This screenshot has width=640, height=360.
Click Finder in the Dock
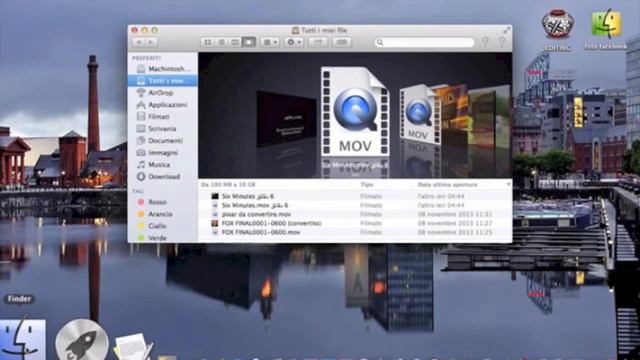pos(22,340)
